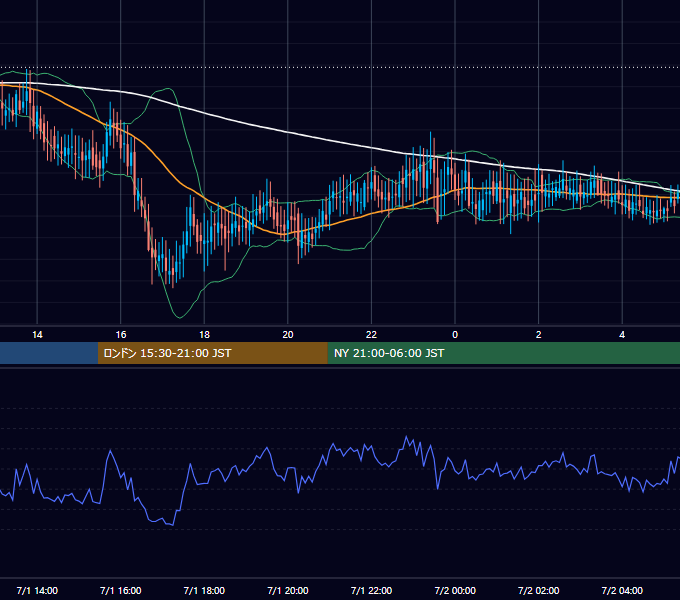680x600 pixels.
Task: Click the price chart hour label 2
Action: [x=539, y=335]
